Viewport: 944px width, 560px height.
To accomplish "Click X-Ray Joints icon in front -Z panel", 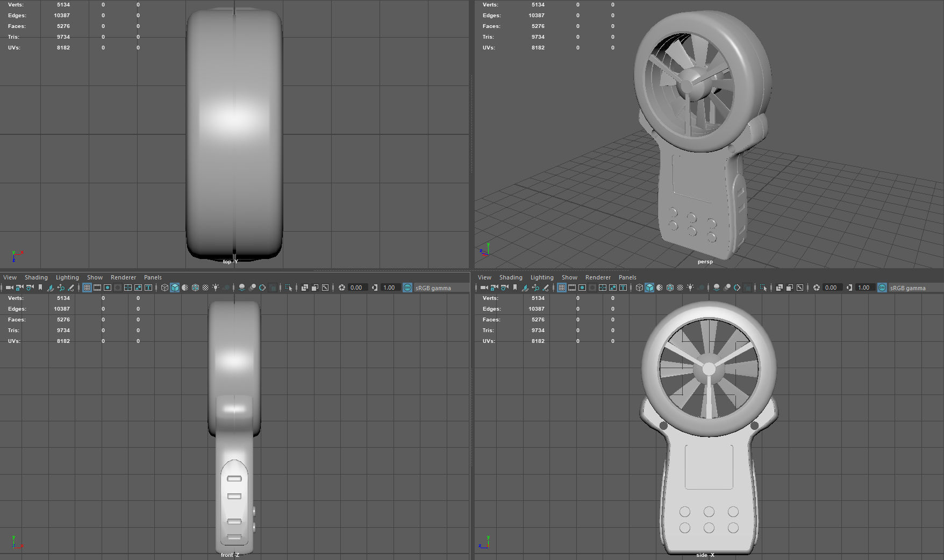I will (x=325, y=288).
